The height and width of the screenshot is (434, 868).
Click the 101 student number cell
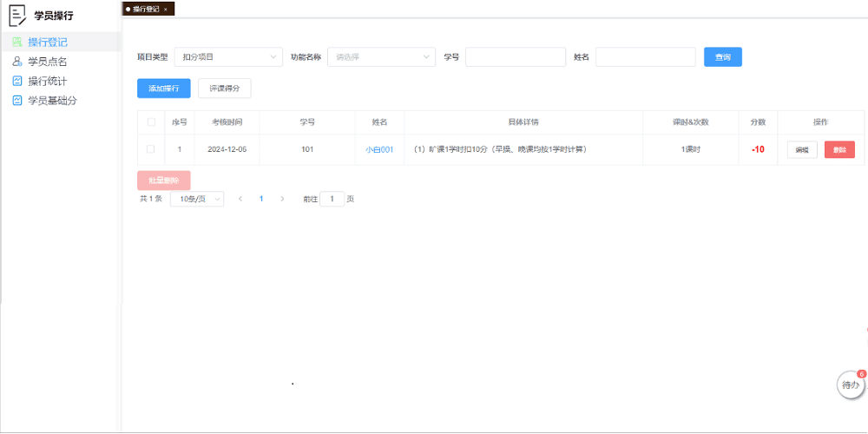point(307,149)
